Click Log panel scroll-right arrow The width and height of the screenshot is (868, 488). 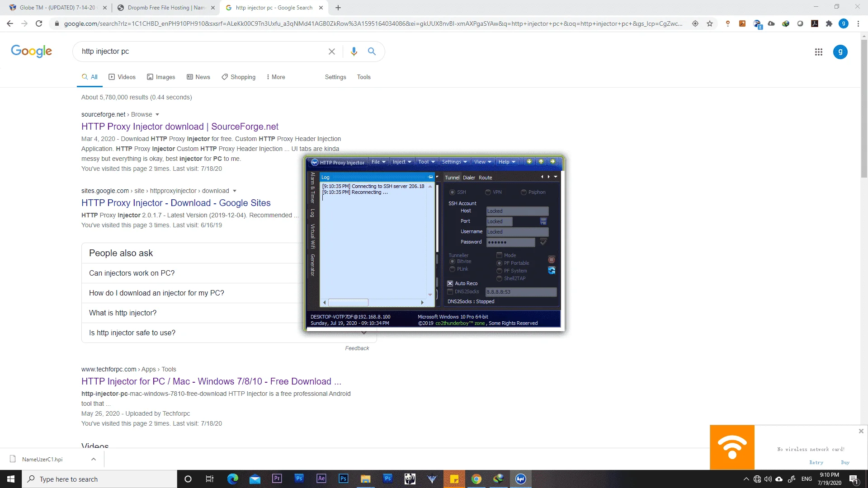[x=422, y=302]
